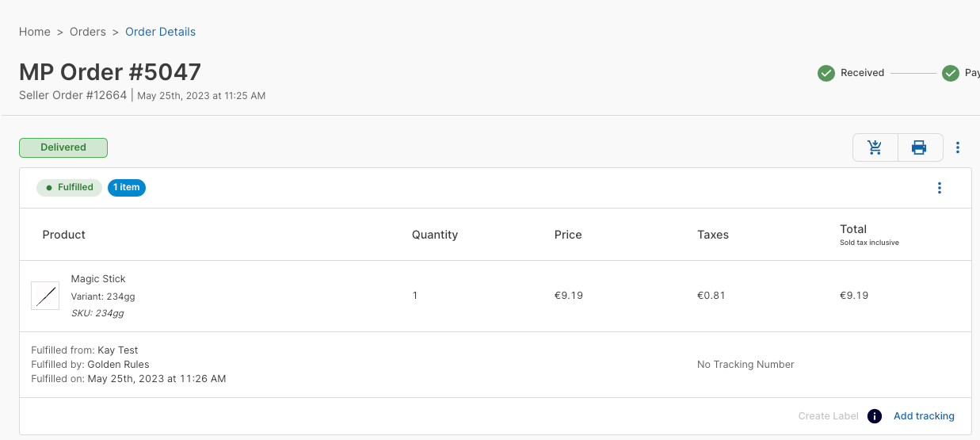Click the Fulfilled status chip
This screenshot has height=440, width=980.
[69, 188]
